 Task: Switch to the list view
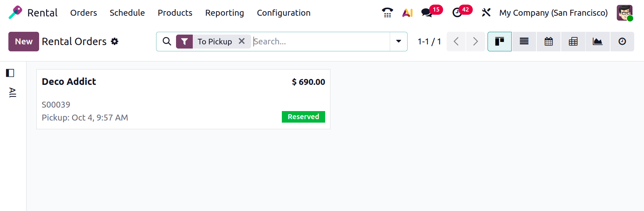coord(524,42)
